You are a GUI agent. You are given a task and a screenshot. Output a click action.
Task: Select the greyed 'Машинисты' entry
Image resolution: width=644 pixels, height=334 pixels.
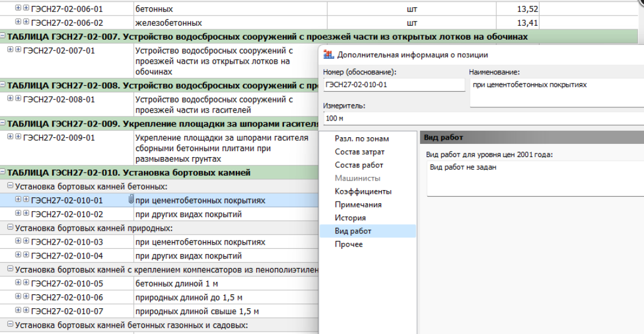pyautogui.click(x=357, y=178)
